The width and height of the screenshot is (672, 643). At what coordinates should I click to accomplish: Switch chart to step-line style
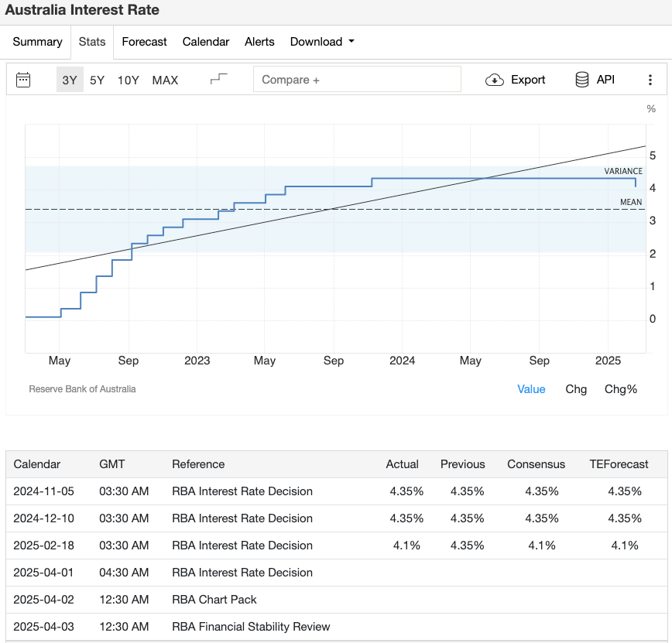coord(218,78)
